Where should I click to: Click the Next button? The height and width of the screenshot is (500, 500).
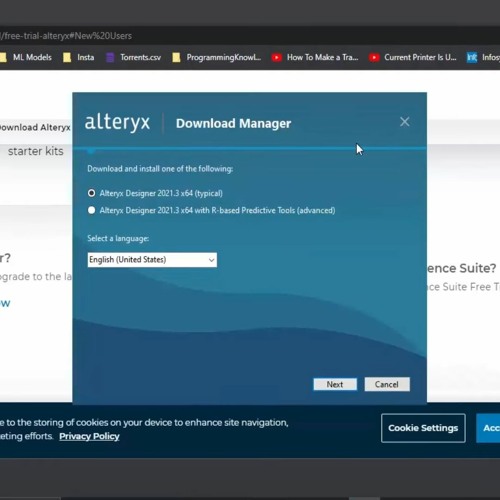coord(335,384)
